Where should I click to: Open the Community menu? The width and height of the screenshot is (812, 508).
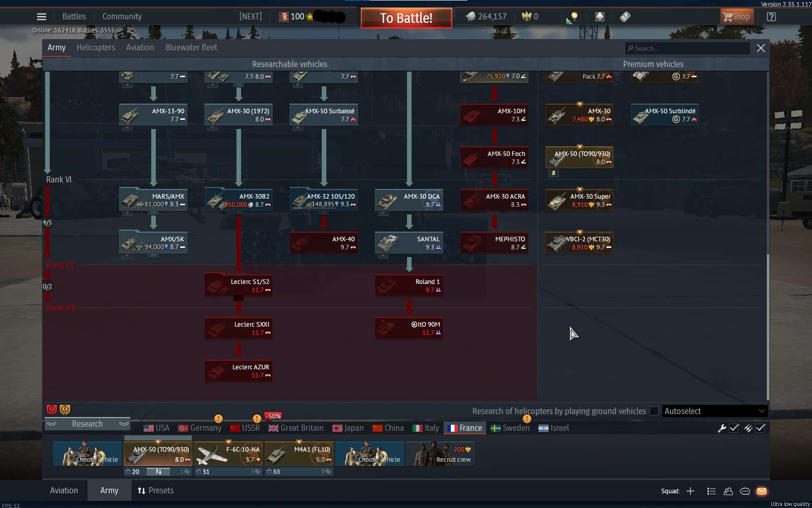[x=122, y=16]
